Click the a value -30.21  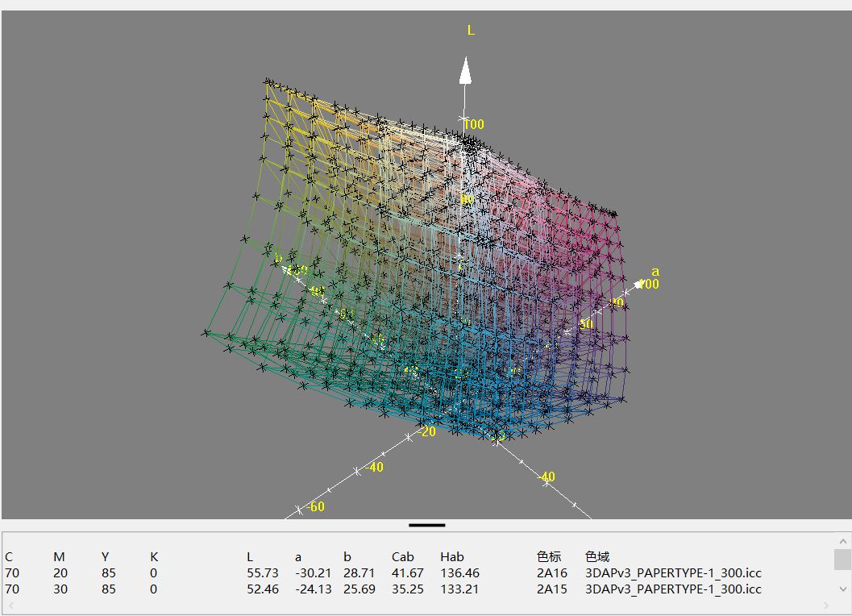(x=314, y=573)
